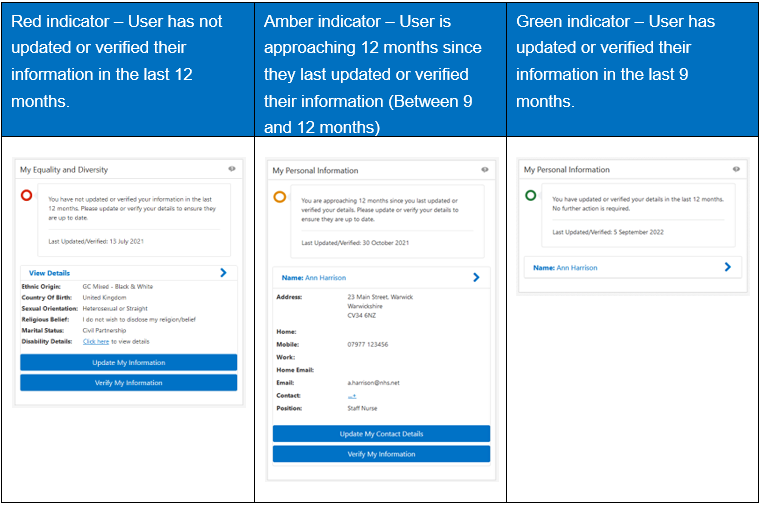The image size is (760, 505).
Task: Select Name: Ann Harrison in green indicator panel
Action: [565, 268]
